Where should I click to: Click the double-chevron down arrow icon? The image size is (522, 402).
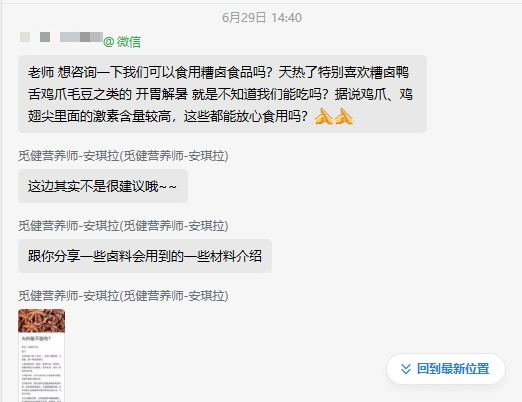[x=405, y=369]
